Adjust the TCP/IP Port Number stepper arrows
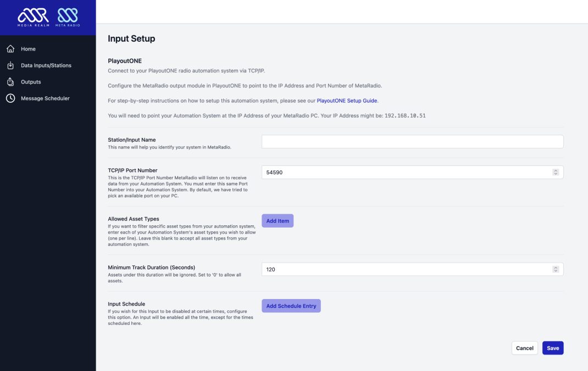588x371 pixels. [556, 173]
